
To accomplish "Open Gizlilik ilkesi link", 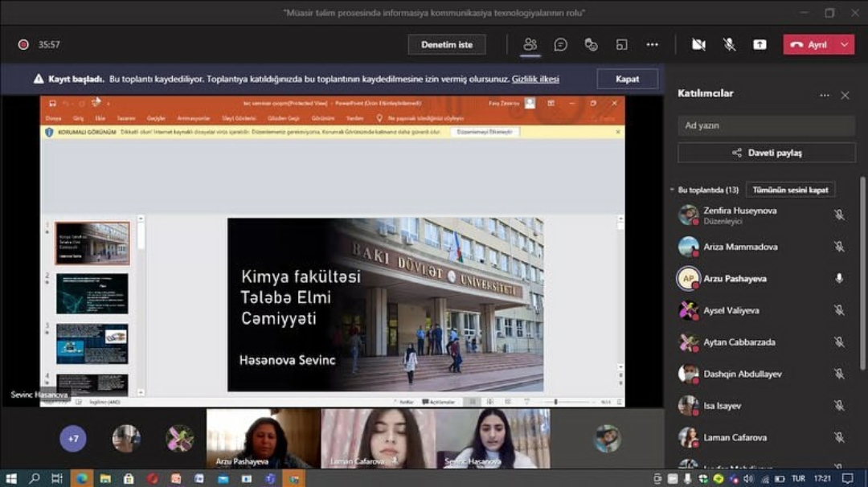I will pyautogui.click(x=535, y=79).
